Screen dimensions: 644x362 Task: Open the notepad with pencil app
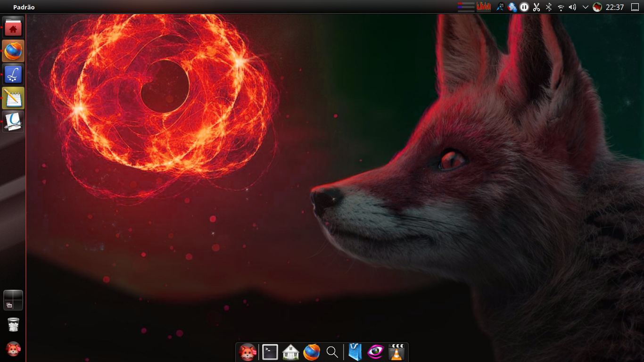coord(13,98)
